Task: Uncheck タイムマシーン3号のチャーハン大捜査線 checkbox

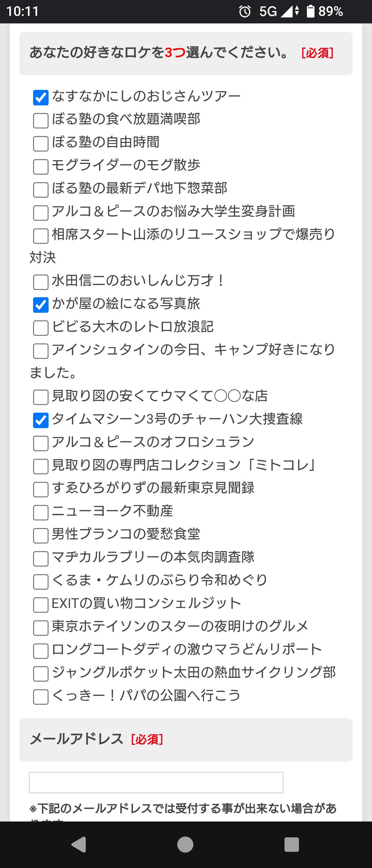Action: tap(41, 421)
